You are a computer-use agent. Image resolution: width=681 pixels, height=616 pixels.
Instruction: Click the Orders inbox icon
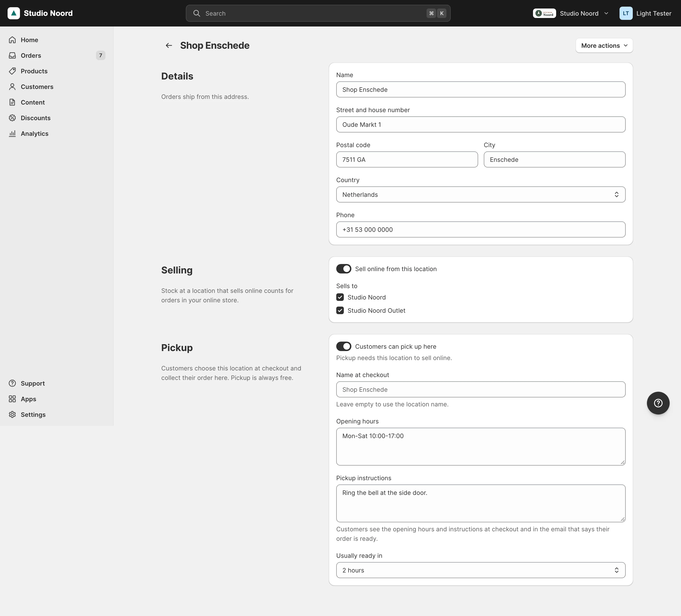pos(13,55)
